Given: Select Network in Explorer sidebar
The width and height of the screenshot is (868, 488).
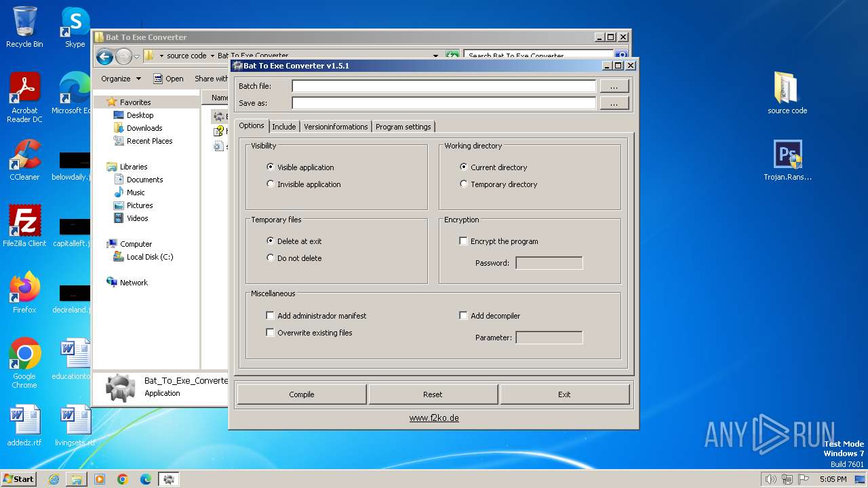Looking at the screenshot, I should (134, 283).
